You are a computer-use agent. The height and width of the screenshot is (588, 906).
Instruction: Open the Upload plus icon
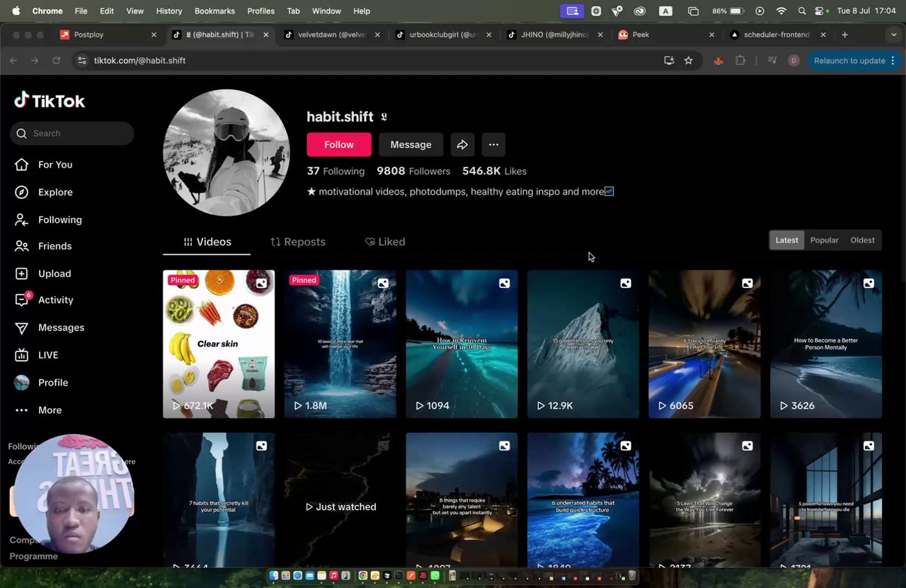point(22,274)
